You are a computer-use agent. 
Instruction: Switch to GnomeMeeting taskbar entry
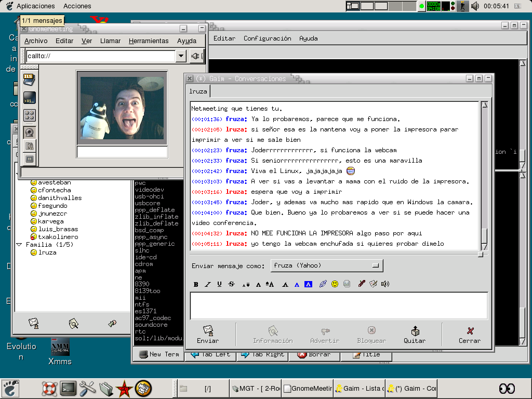[308, 389]
